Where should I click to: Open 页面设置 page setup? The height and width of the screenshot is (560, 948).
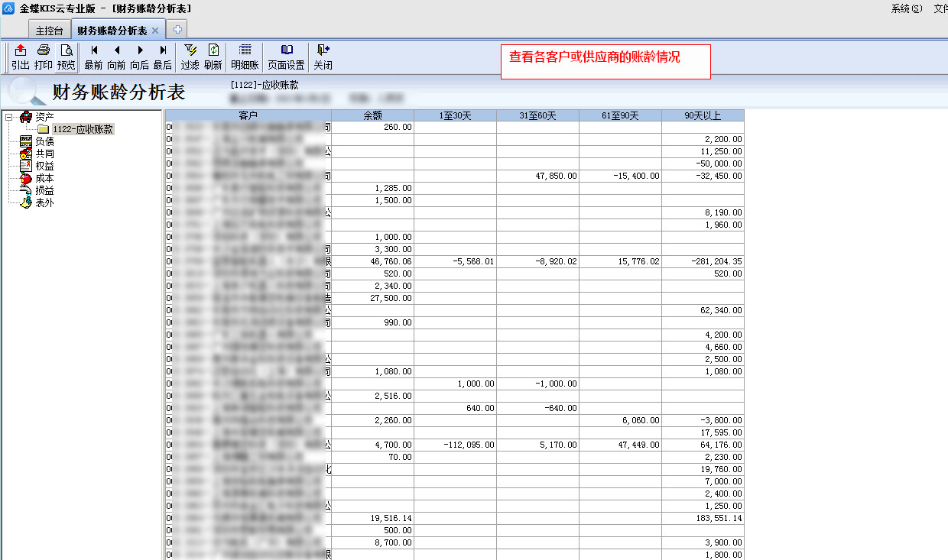point(286,57)
